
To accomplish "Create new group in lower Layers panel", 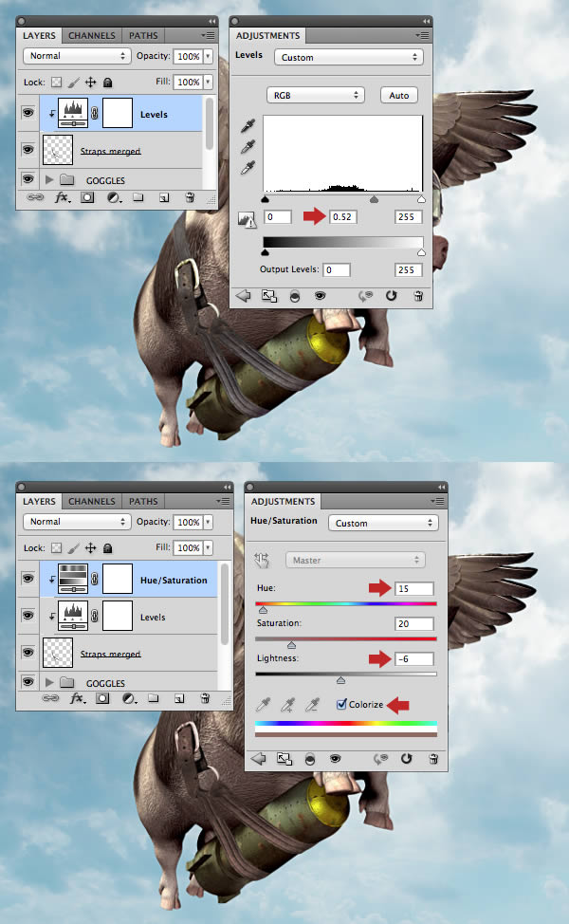I will coord(153,698).
